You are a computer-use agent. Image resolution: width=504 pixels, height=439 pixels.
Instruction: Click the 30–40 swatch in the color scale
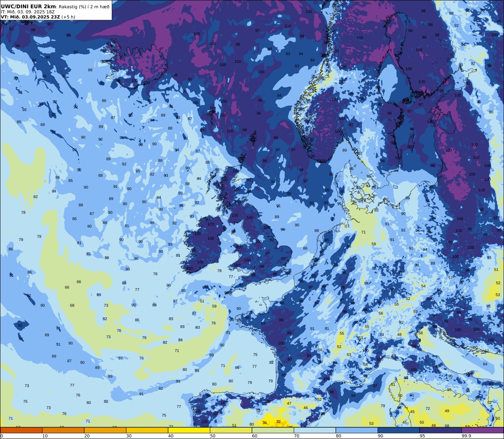coord(147,430)
